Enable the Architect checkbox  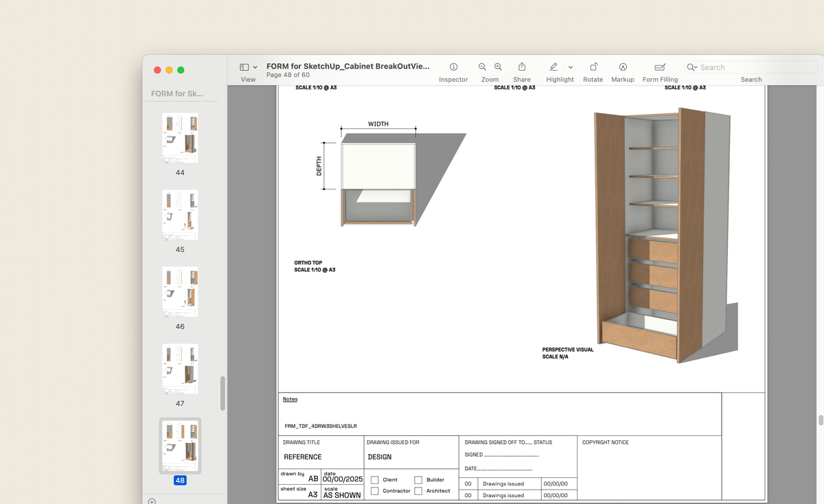(x=418, y=491)
